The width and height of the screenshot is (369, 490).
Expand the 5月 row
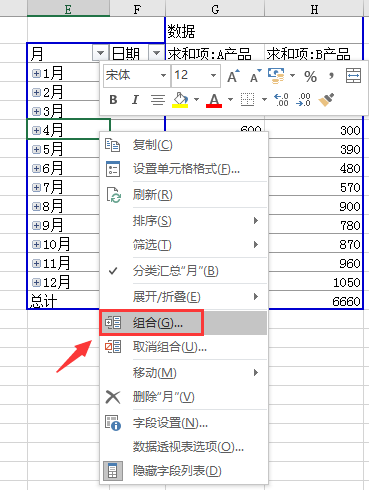click(36, 149)
